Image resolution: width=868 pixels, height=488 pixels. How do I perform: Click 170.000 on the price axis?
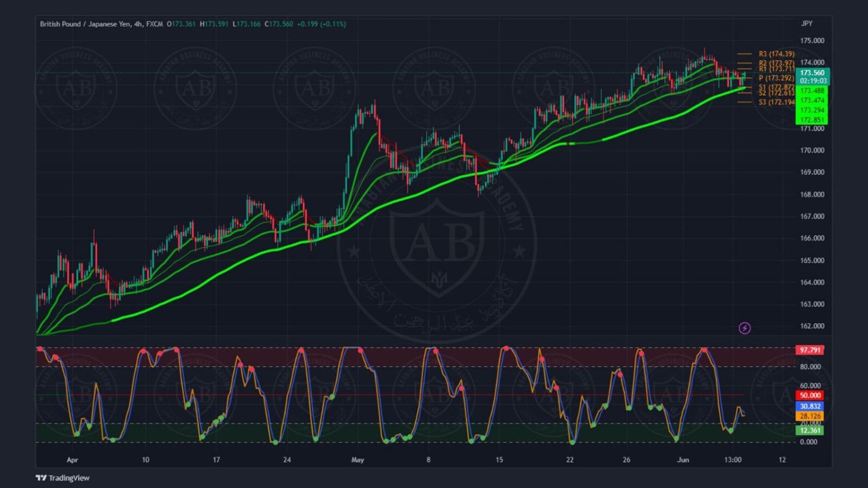tap(812, 150)
